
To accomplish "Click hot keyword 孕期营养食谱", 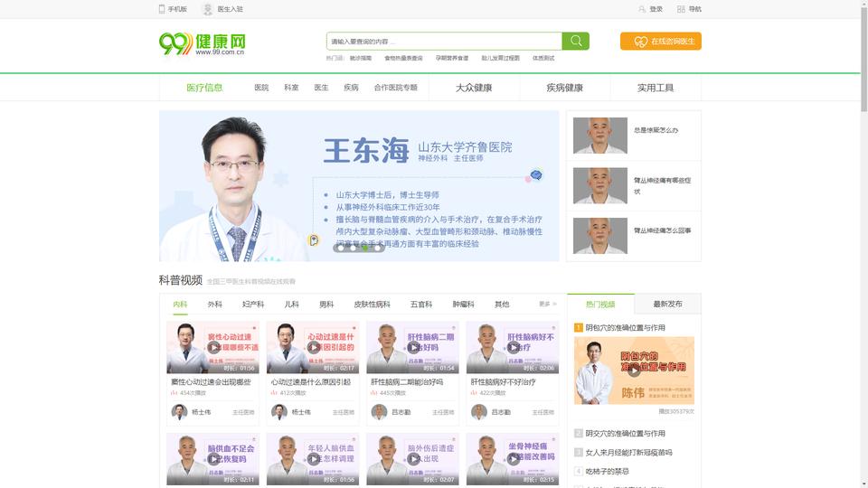I will pos(452,58).
